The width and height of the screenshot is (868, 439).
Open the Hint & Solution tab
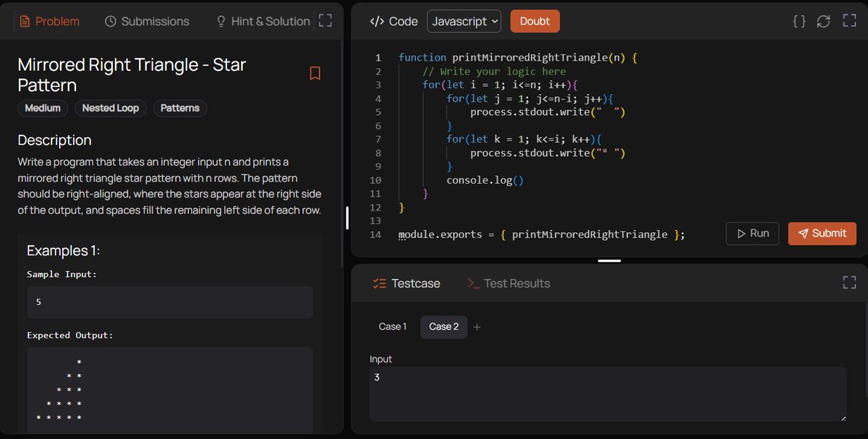point(263,21)
